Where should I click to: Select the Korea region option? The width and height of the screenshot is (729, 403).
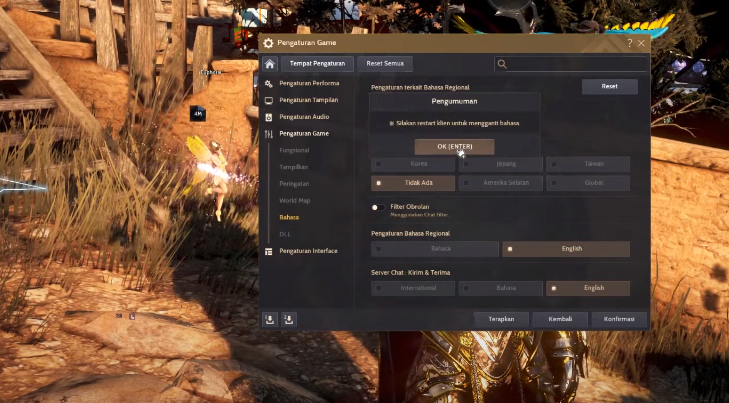coord(413,164)
